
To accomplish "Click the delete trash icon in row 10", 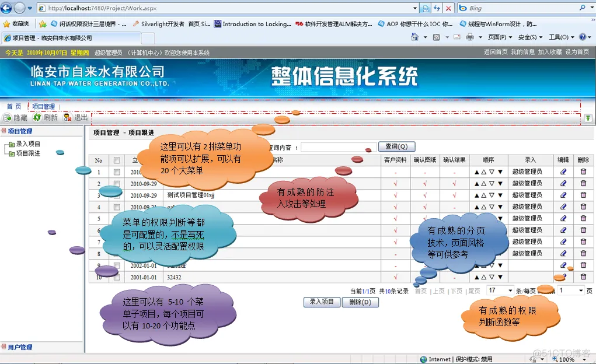I will coord(584,276).
